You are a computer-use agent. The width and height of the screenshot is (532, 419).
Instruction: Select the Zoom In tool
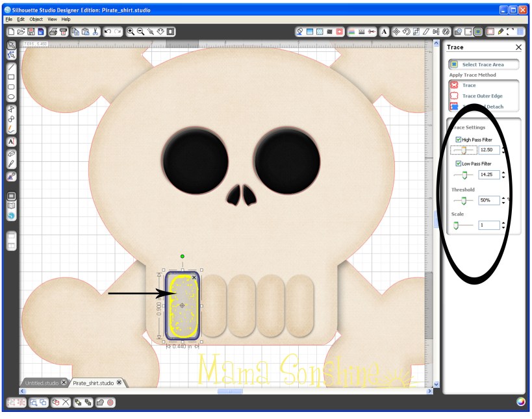[131, 31]
